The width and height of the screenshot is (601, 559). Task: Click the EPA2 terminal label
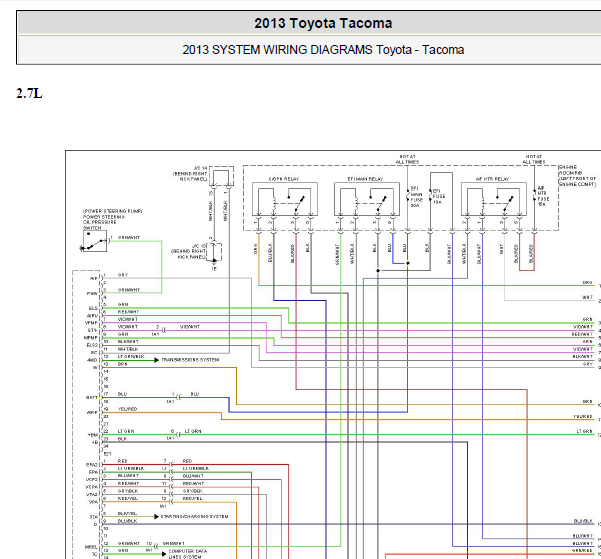[92, 464]
